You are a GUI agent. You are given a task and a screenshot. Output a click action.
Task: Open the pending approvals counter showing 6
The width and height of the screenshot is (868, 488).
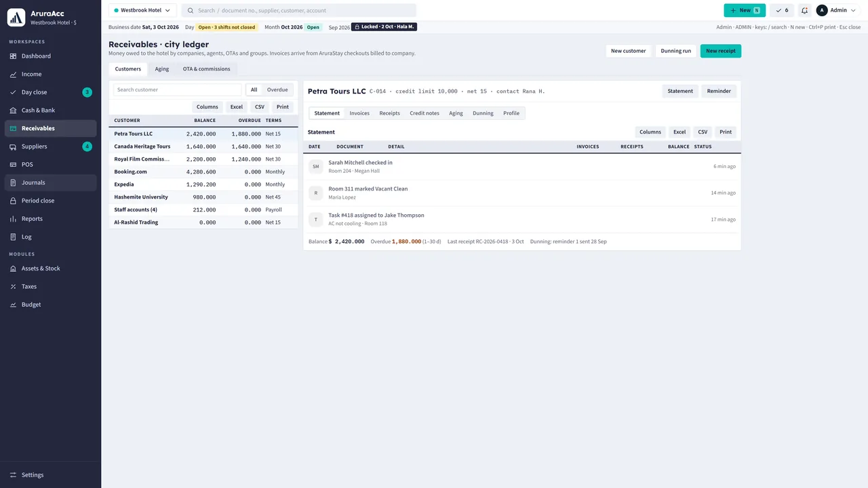[x=782, y=10]
